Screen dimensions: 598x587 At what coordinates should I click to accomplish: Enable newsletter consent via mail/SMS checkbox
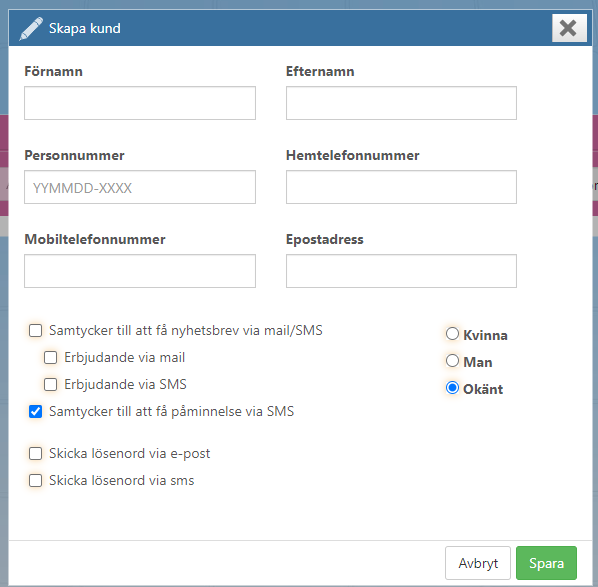(x=35, y=330)
